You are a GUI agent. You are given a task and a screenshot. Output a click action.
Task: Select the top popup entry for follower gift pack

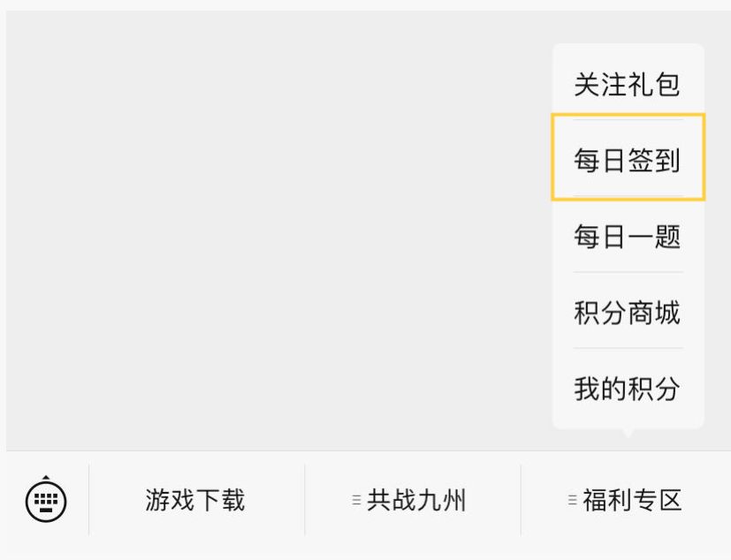pyautogui.click(x=628, y=85)
